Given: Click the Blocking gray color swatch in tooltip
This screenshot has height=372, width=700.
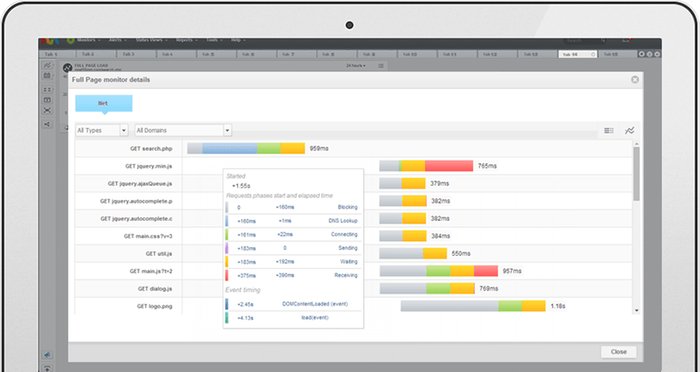Looking at the screenshot, I should coord(227,207).
